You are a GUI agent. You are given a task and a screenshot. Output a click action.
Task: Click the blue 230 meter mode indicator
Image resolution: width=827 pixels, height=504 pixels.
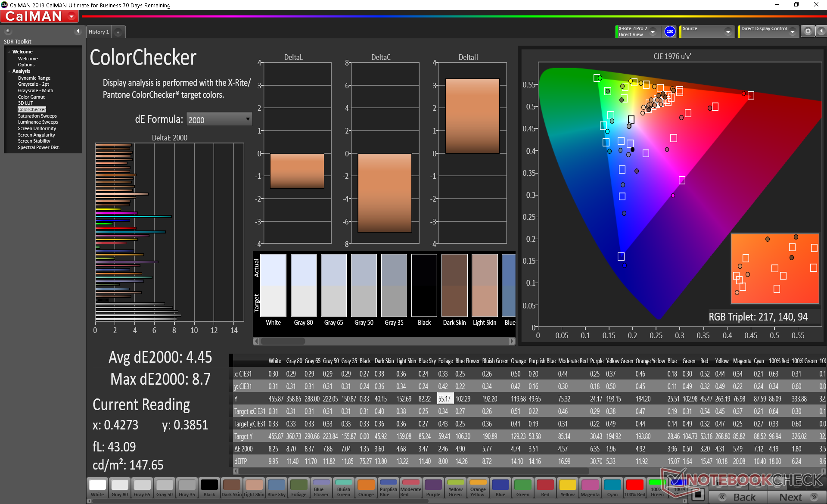pyautogui.click(x=669, y=31)
